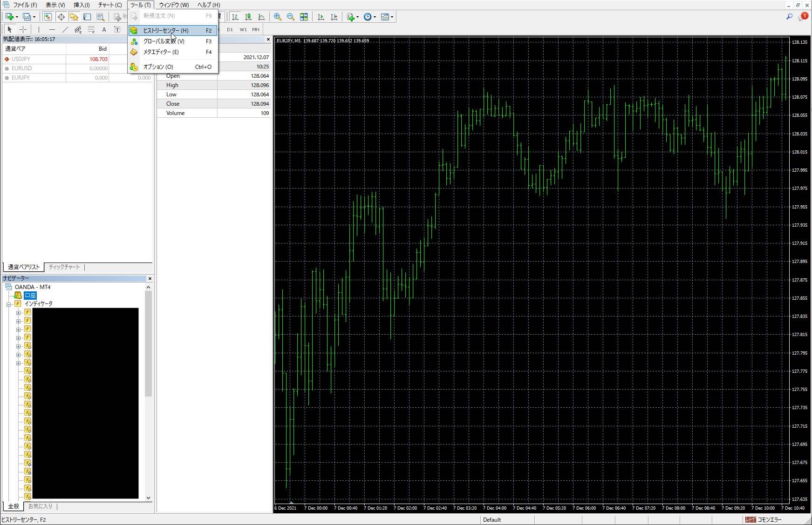
Task: Open the templates dropdown in toolbar
Action: pyautogui.click(x=387, y=17)
